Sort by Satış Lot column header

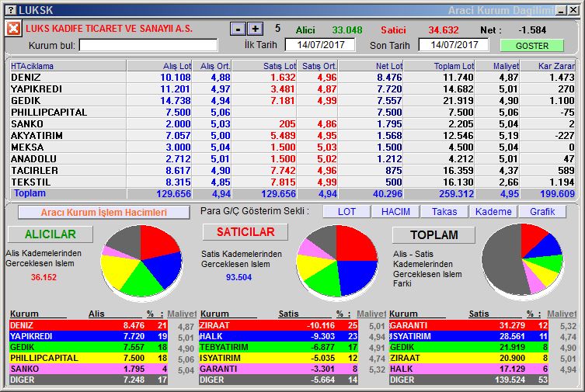(x=264, y=66)
